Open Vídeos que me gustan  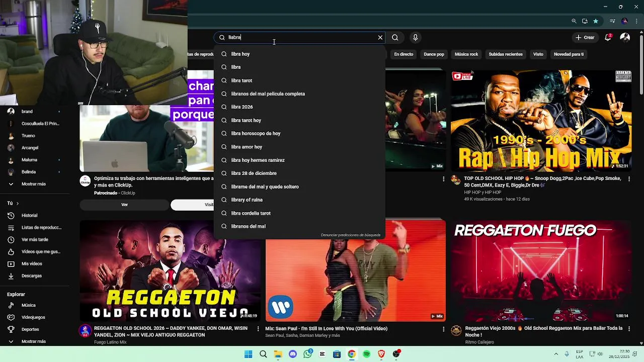click(35, 251)
